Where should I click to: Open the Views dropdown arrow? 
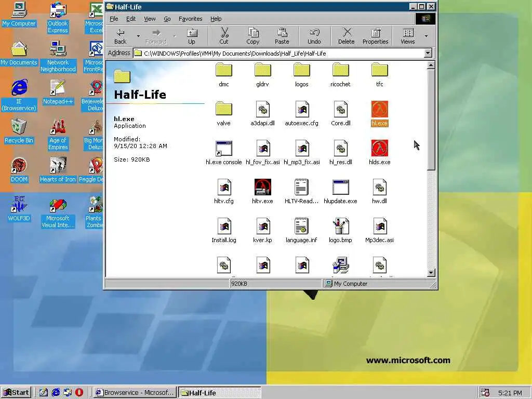tap(426, 36)
